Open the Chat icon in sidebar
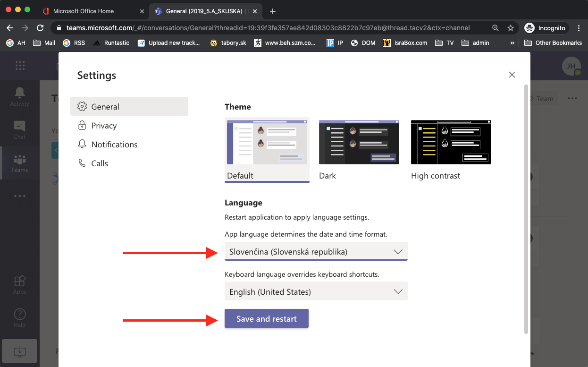 19,129
